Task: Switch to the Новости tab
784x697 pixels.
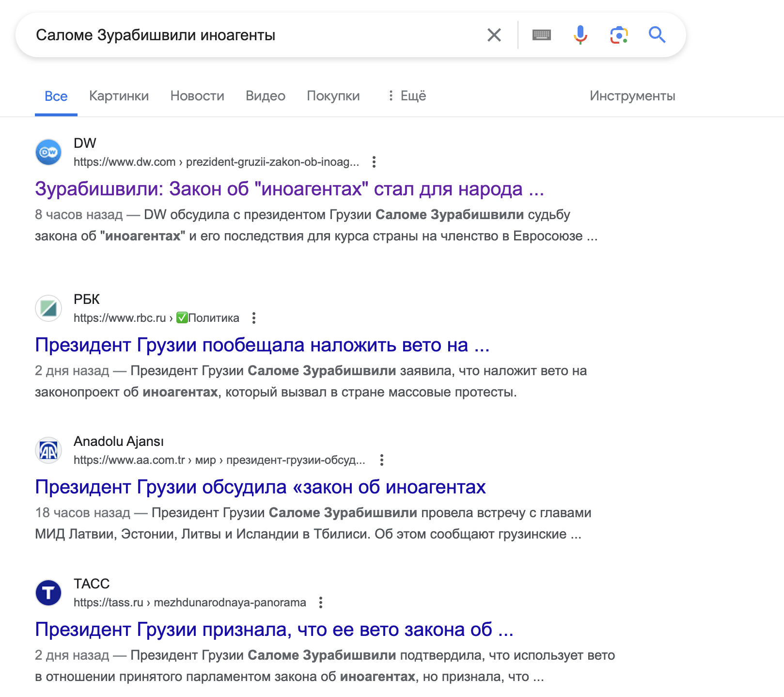Action: (x=196, y=96)
